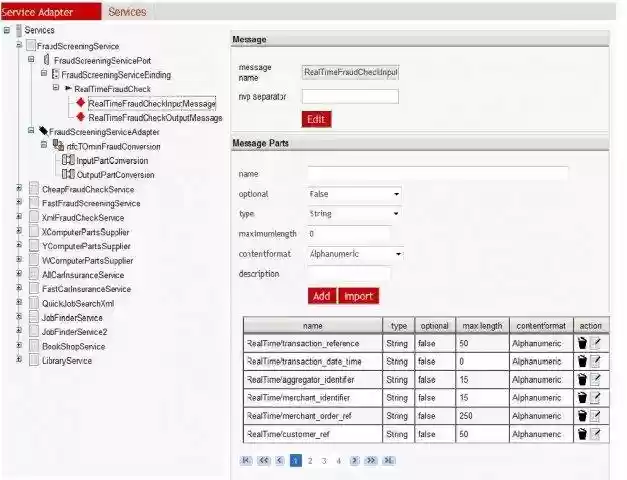
Task: Click the OutputPartConversion icon
Action: [68, 174]
